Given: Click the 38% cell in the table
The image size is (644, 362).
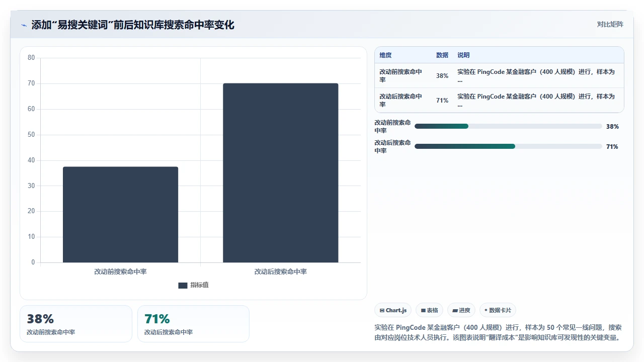Looking at the screenshot, I should (442, 76).
